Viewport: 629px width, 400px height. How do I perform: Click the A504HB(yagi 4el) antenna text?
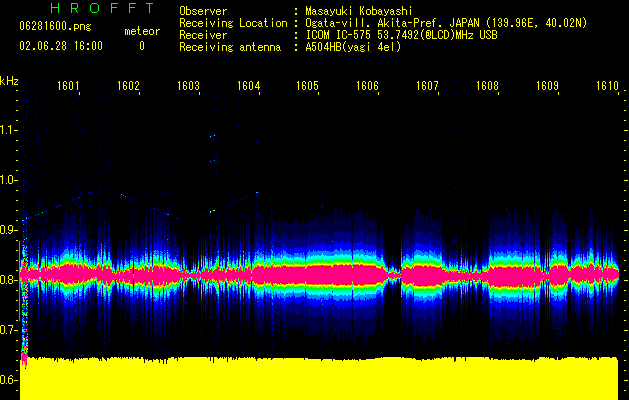coord(353,47)
